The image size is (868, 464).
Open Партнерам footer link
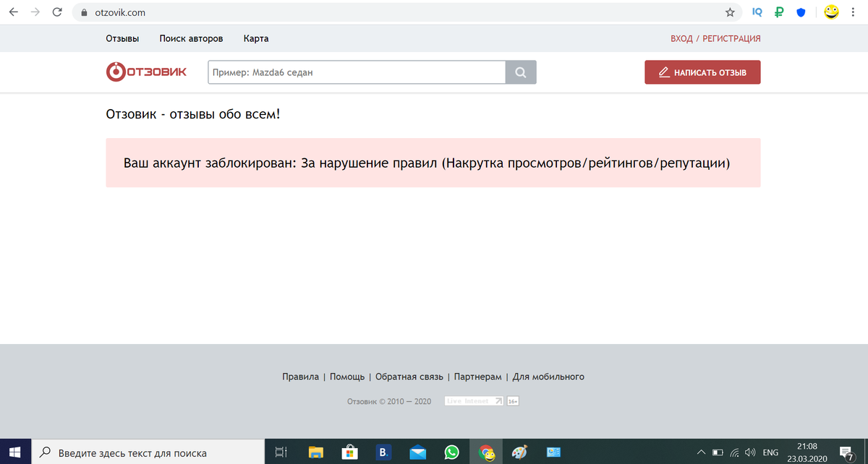pos(477,377)
